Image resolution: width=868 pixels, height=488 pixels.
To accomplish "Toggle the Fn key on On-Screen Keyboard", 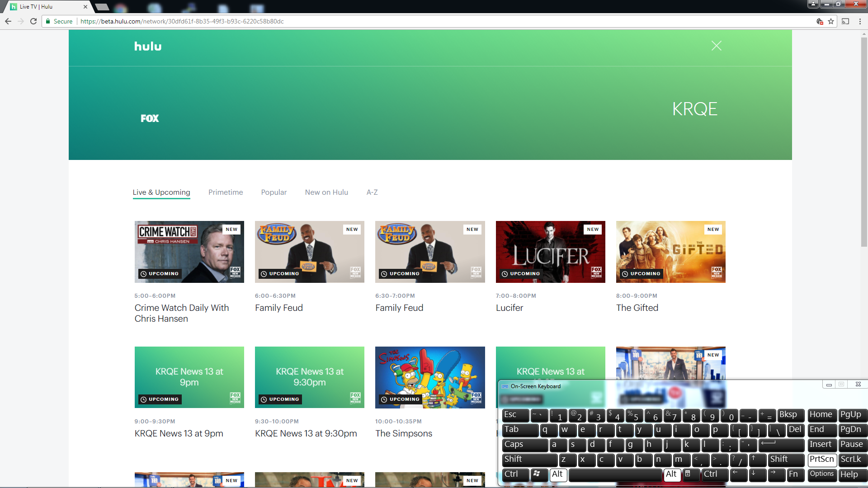I will click(x=795, y=475).
